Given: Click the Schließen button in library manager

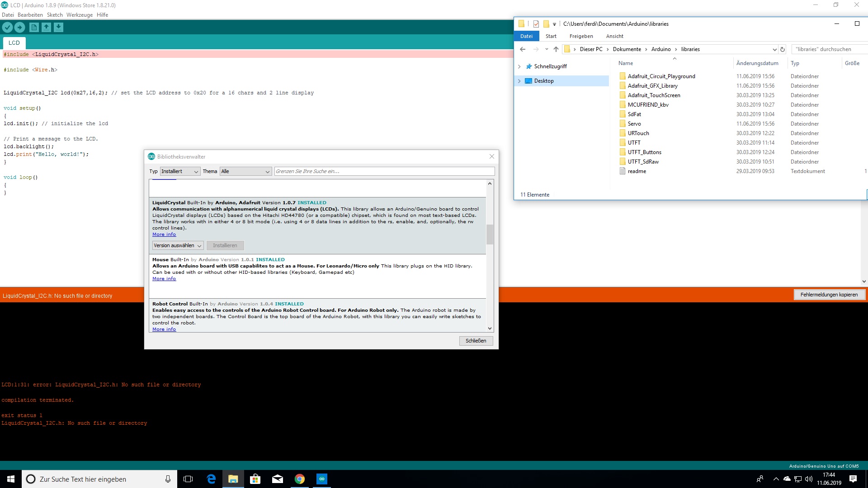Looking at the screenshot, I should 476,341.
